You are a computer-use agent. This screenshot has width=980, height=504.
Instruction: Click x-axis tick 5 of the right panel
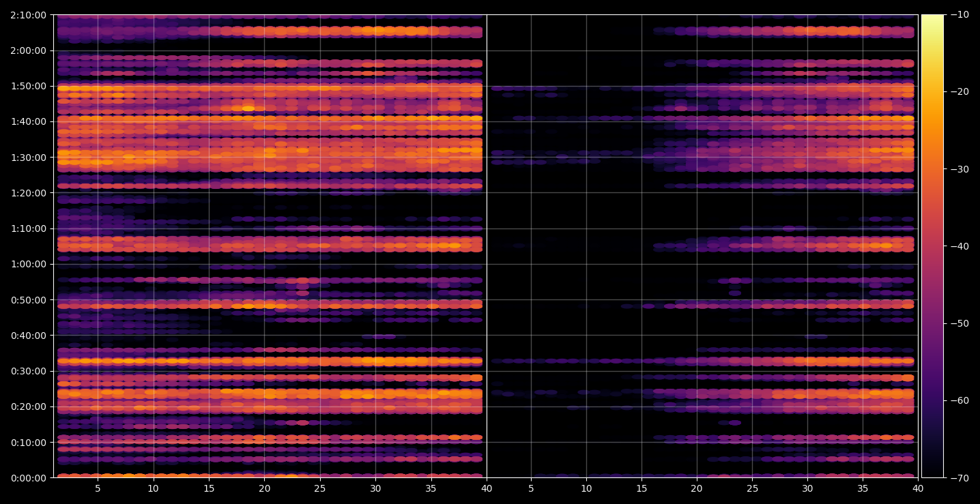coord(530,488)
